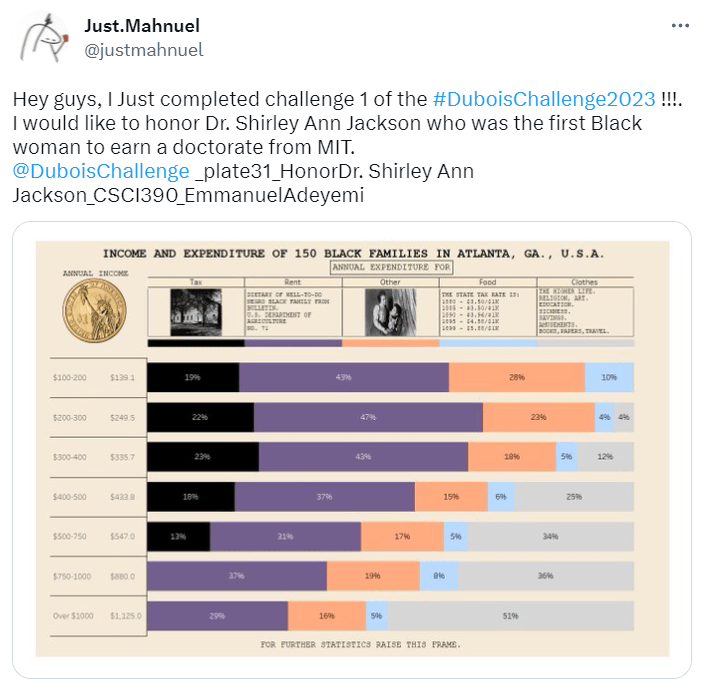The image size is (708, 692).
Task: Click the $500-750 income row label
Action: click(x=71, y=536)
